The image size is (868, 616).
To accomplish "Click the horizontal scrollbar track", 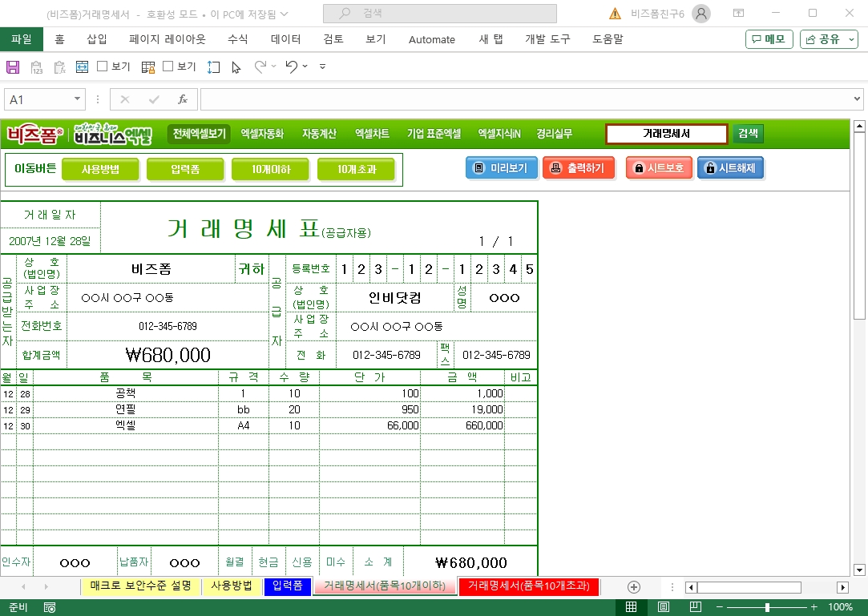I will 767,587.
